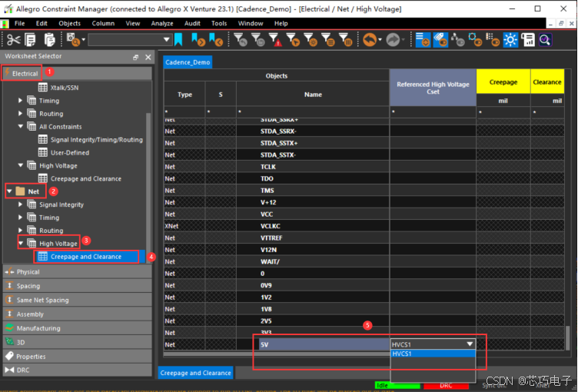Click the purple magnifier analyze icon
Screen dimensions: 578x392
pyautogui.click(x=545, y=39)
